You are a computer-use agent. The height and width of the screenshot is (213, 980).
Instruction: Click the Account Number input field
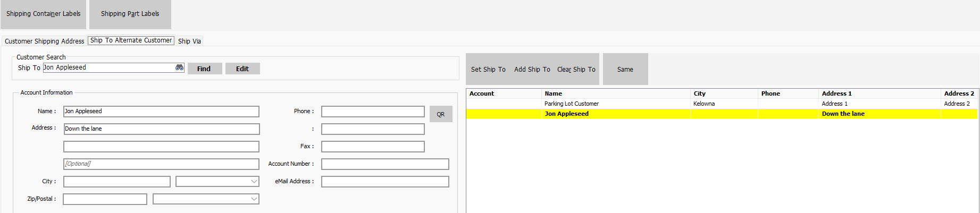(385, 164)
